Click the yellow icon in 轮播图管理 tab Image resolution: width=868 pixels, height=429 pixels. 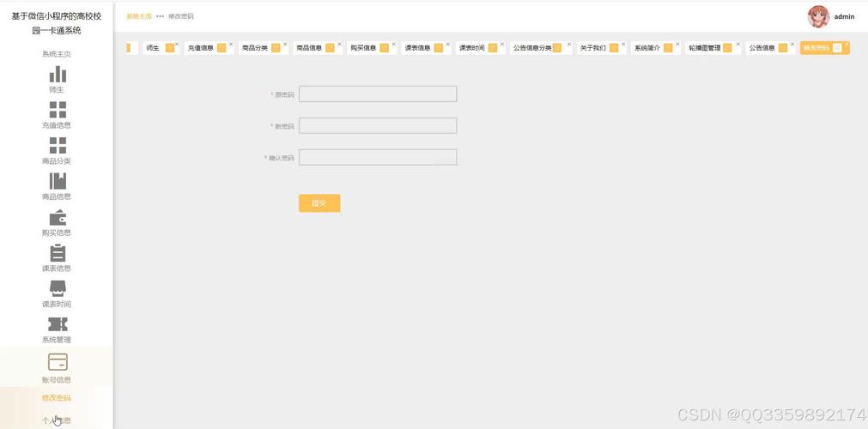(x=727, y=48)
